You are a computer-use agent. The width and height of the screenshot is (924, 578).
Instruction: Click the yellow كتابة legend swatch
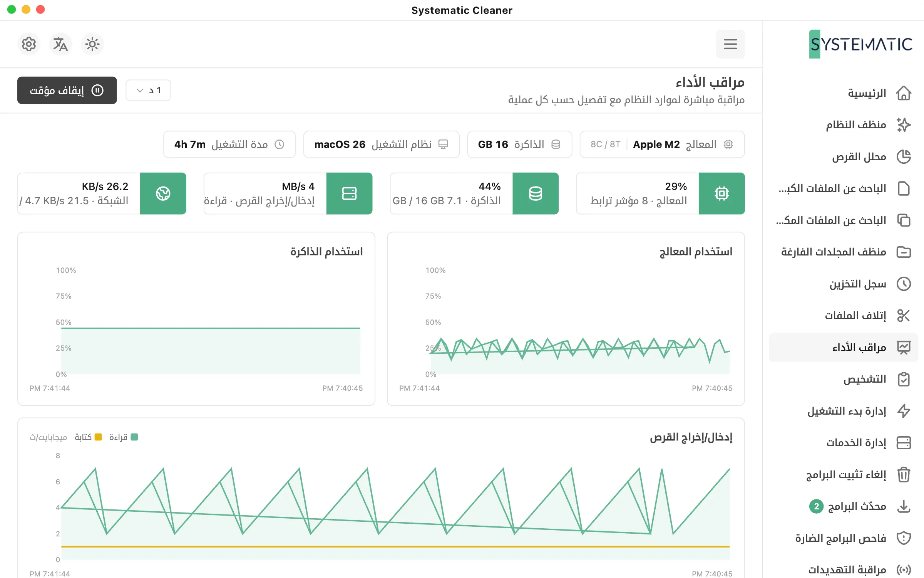click(98, 437)
